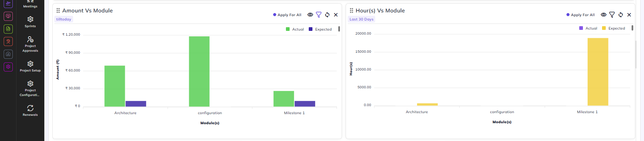Toggle Actual legend in Hour(s) Vs Module

(x=588, y=28)
